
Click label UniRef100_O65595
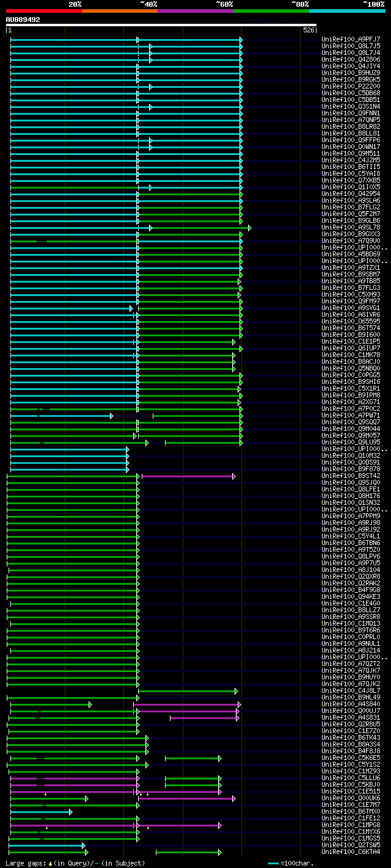(351, 322)
